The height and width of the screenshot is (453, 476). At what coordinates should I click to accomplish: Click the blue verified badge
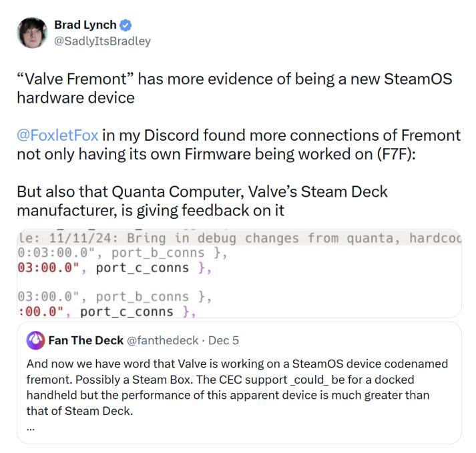[126, 25]
